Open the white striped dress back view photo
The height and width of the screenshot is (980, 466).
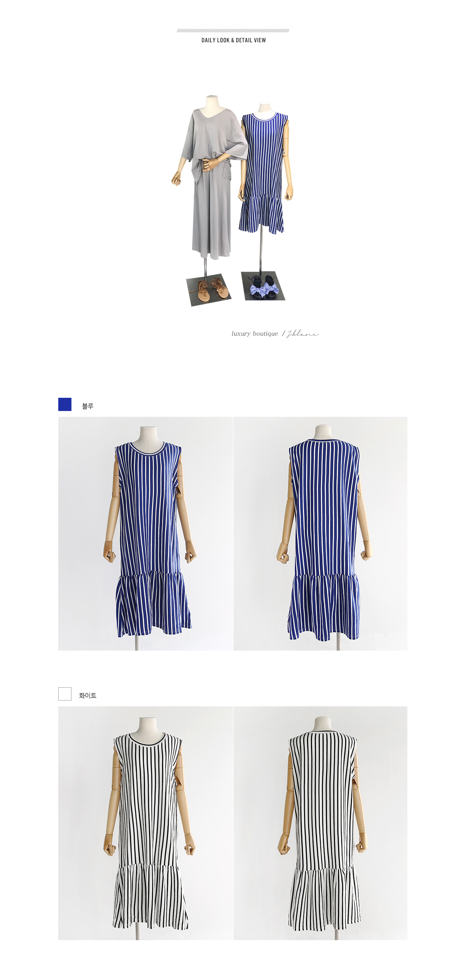[x=320, y=823]
